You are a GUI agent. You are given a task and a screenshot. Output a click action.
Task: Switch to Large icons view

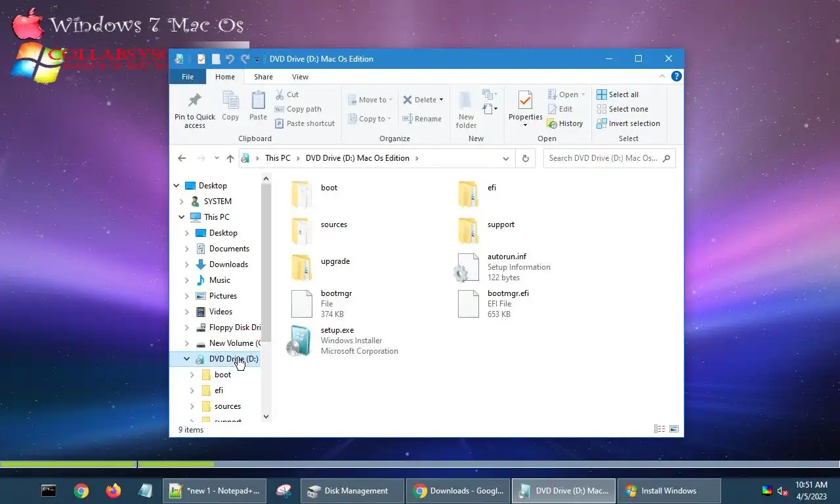click(x=673, y=429)
